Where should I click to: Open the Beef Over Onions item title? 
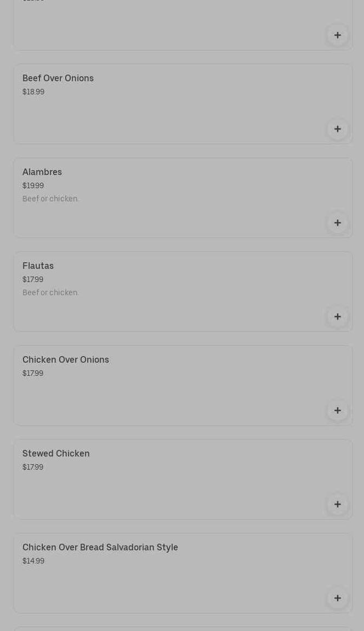pos(58,78)
